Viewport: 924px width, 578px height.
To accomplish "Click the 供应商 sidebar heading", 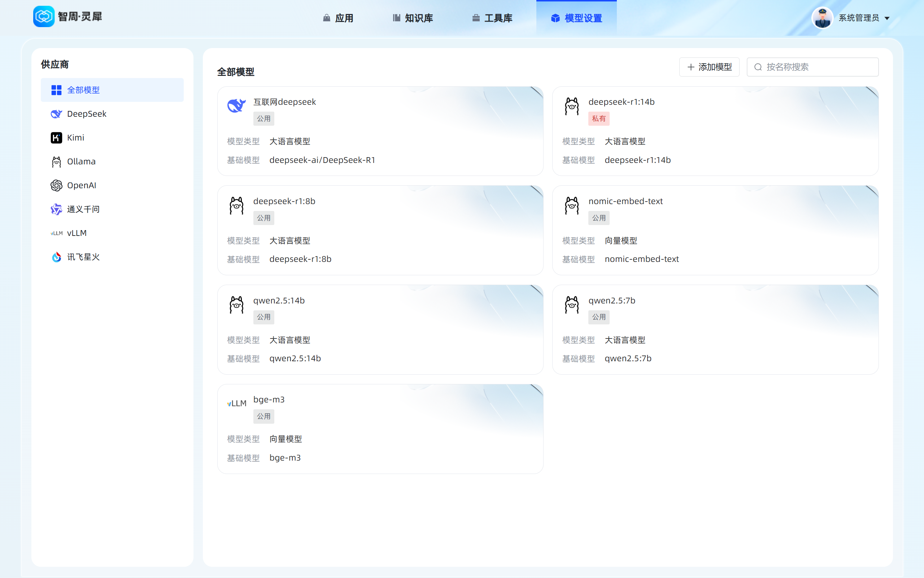I will click(x=55, y=64).
